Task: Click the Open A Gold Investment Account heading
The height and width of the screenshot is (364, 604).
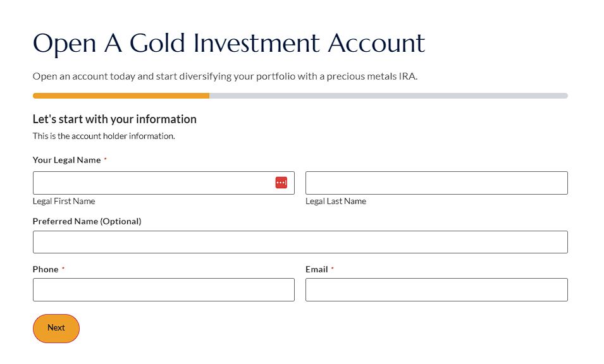Action: 229,43
